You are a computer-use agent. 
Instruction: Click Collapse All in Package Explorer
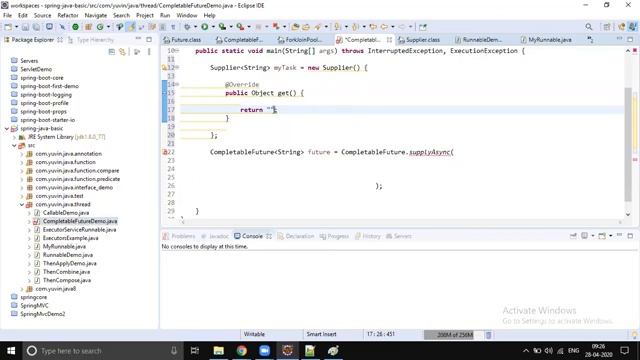pyautogui.click(x=111, y=52)
